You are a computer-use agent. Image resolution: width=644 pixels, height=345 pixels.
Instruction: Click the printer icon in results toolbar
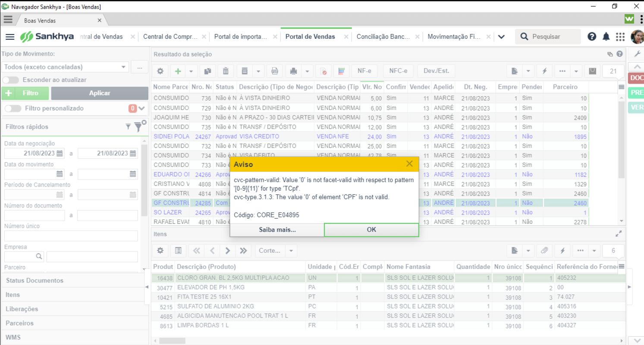[294, 71]
